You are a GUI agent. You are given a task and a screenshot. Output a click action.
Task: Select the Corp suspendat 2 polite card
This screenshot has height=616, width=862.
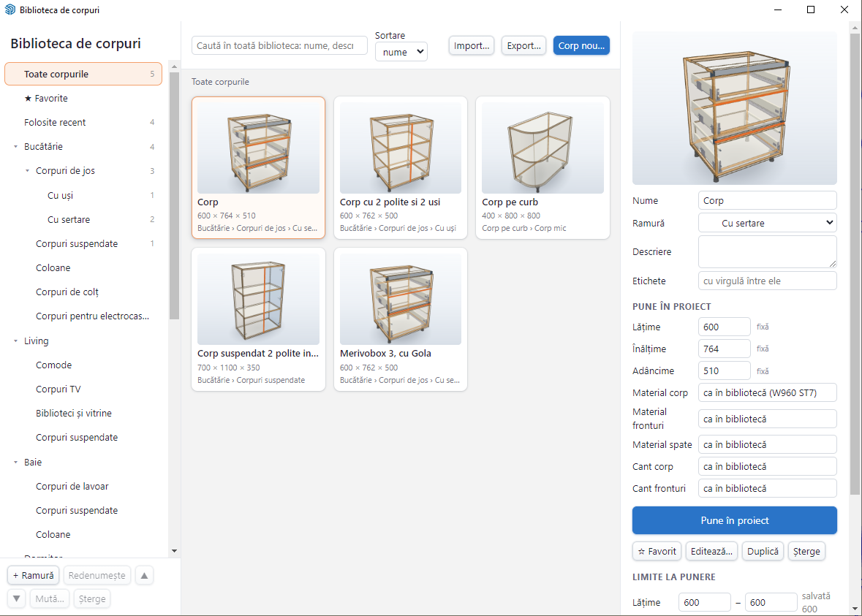[258, 319]
